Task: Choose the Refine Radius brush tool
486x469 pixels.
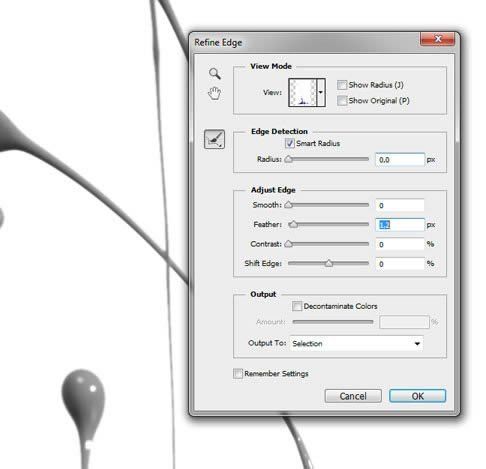Action: (x=214, y=139)
